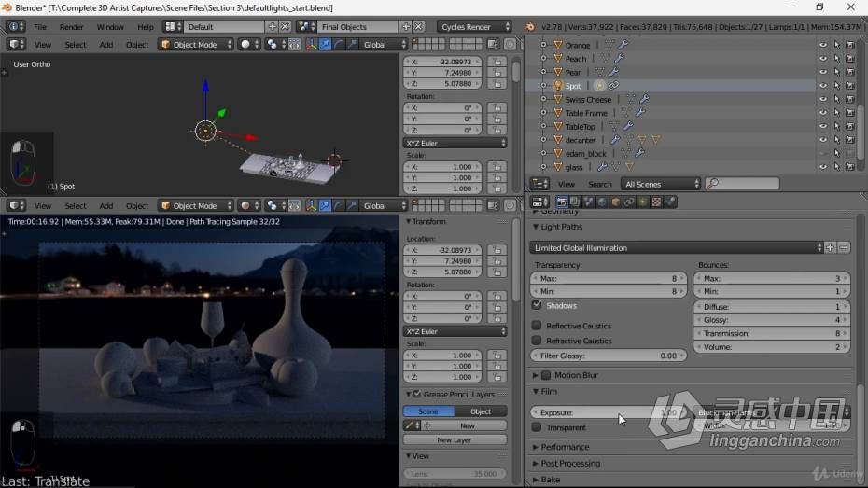
Task: Open the top viewport pivot point selector
Action: click(x=274, y=44)
